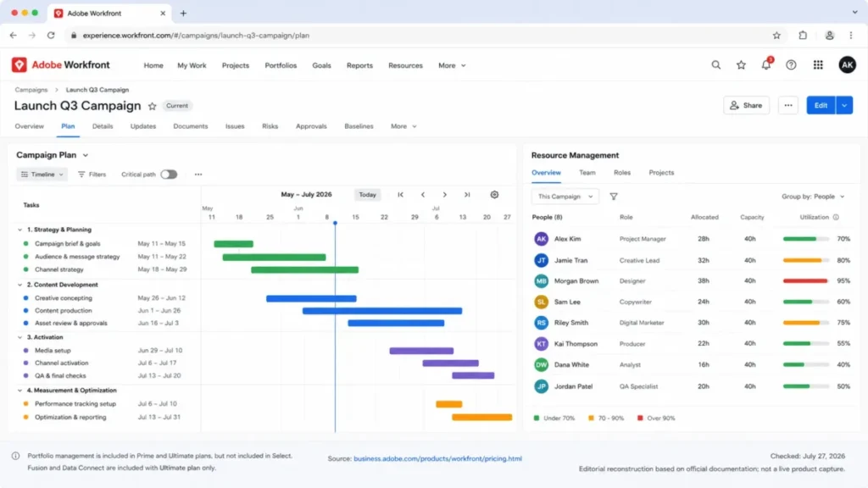Click the Optimization & reporting Gantt bar
The image size is (868, 488).
(481, 417)
